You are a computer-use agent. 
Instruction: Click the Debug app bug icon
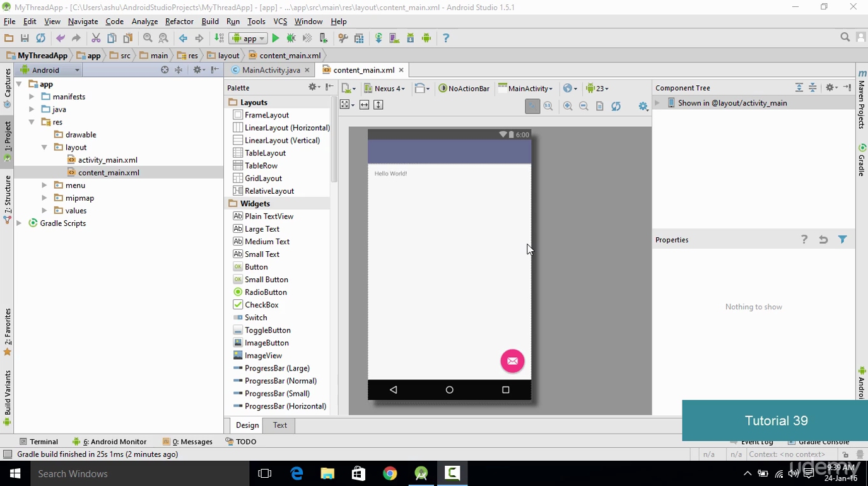[x=291, y=39]
